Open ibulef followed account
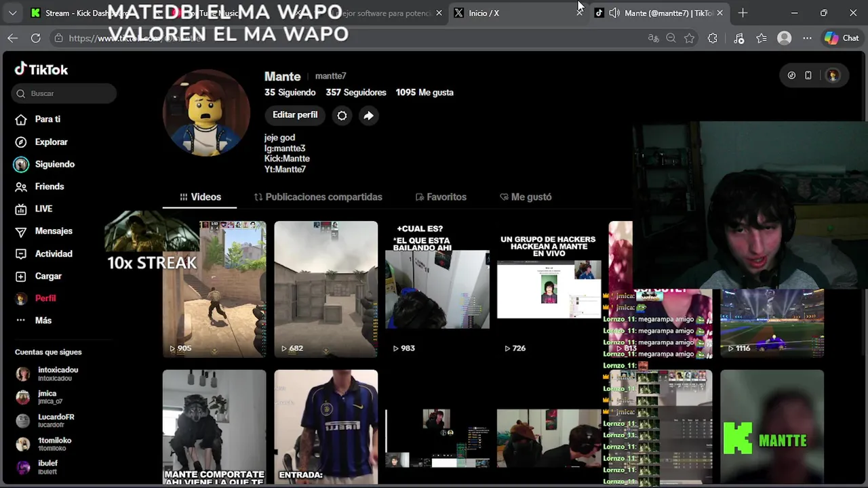The height and width of the screenshot is (488, 868). pyautogui.click(x=46, y=467)
